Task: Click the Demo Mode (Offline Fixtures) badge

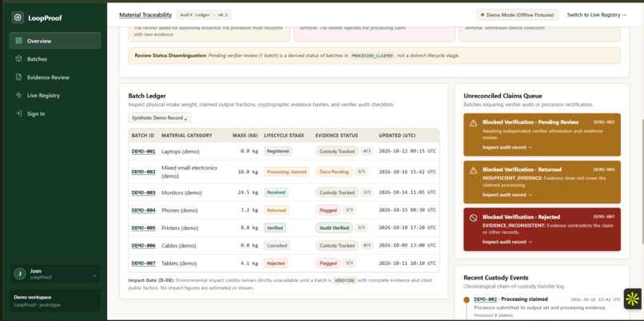Action: point(518,15)
